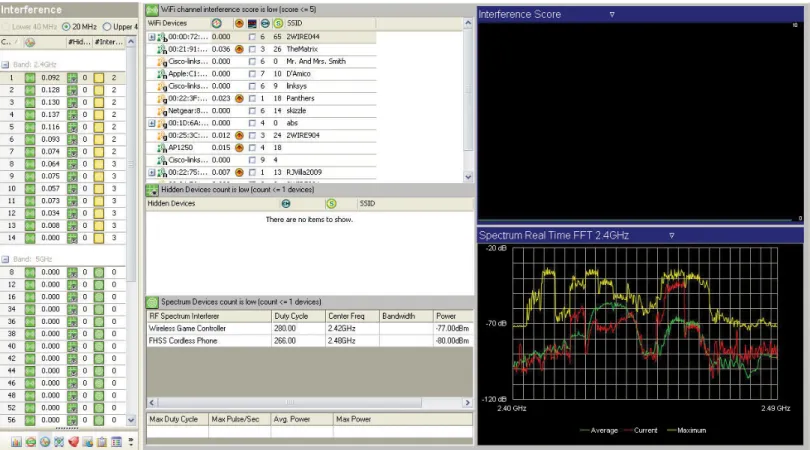Click the green interference icon for channel 1
Viewport: 810px width, 450px height.
[x=30, y=78]
